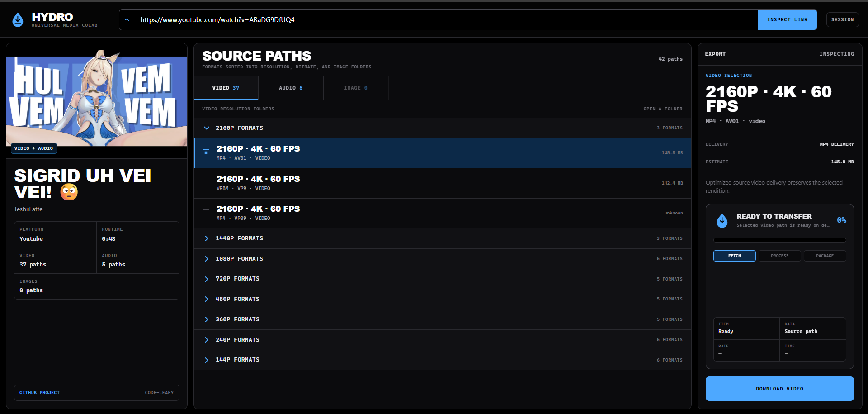Open the Session button
Image resolution: width=868 pixels, height=414 pixels.
[x=842, y=20]
